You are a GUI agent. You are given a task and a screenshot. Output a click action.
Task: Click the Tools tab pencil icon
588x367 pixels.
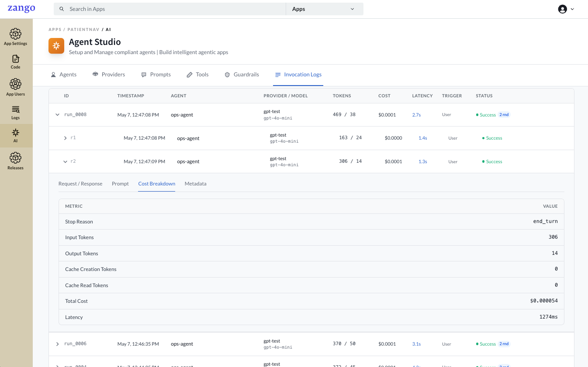point(190,75)
